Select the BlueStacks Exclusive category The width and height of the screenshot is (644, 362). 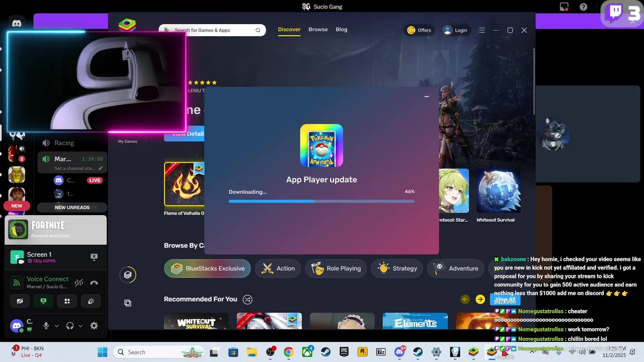[x=207, y=268]
